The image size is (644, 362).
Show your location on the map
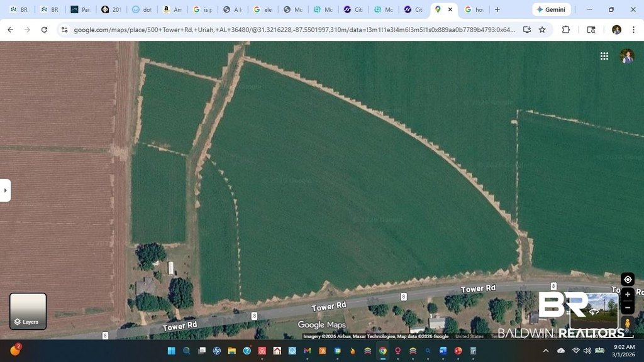(628, 280)
